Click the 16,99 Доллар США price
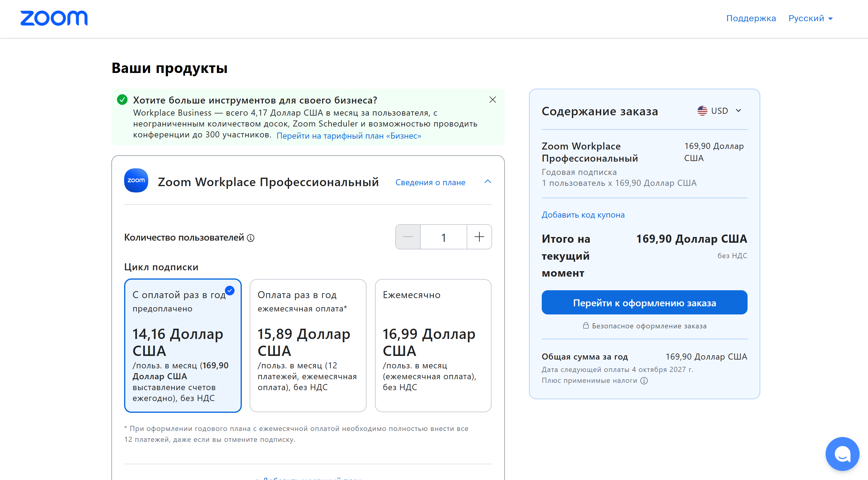This screenshot has height=480, width=868. 429,342
